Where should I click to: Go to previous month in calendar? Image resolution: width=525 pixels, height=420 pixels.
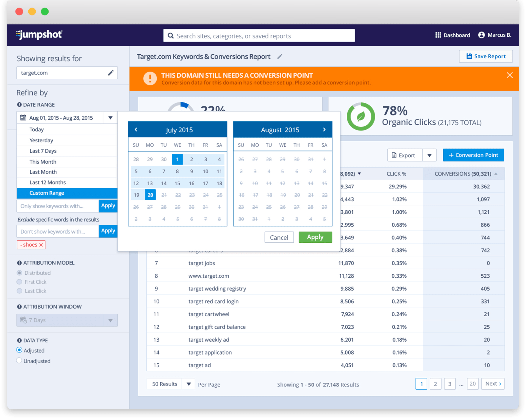pos(136,130)
